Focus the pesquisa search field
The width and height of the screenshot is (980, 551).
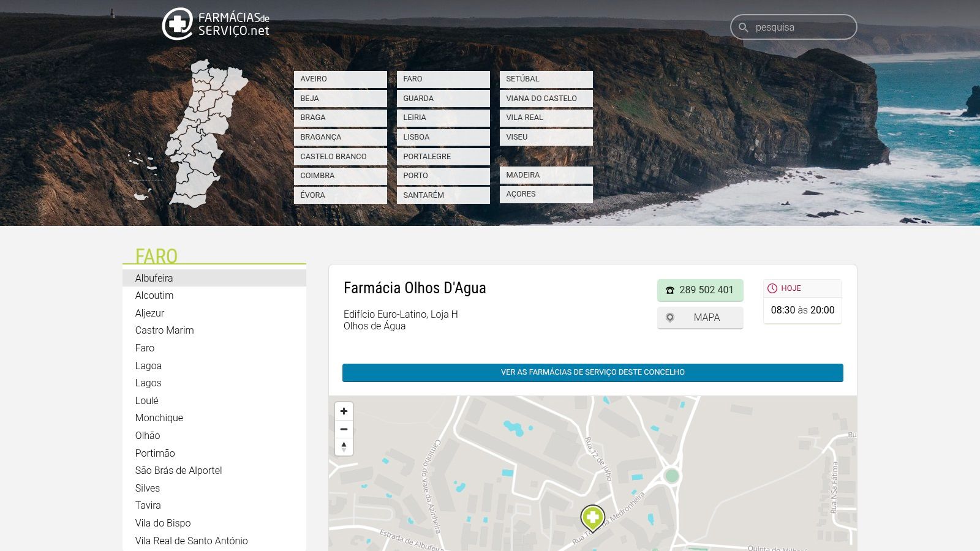pyautogui.click(x=793, y=28)
